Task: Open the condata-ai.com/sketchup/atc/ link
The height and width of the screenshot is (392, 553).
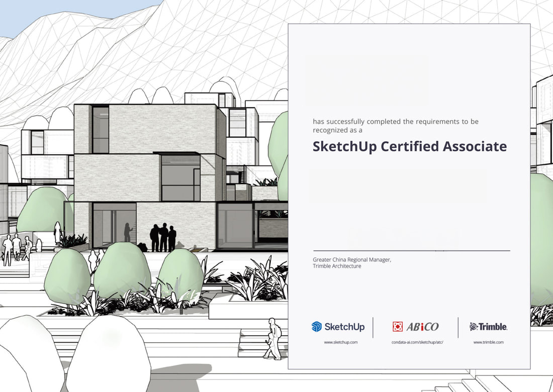Action: point(417,342)
